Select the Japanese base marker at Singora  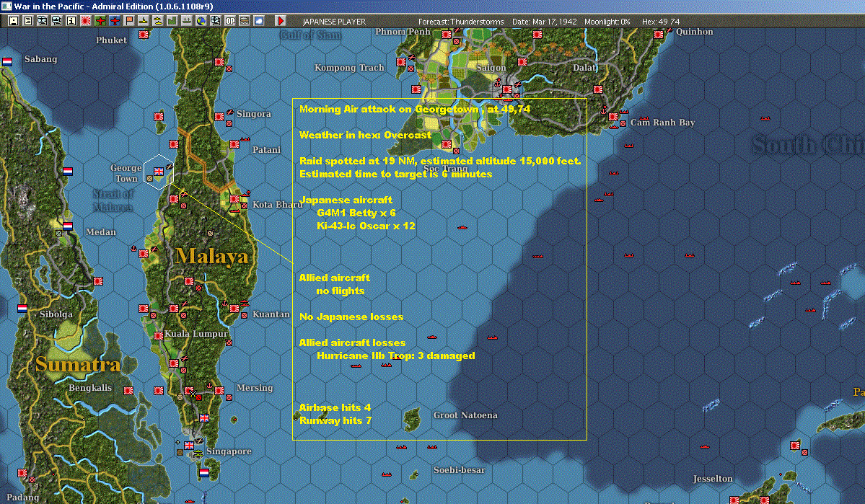[219, 117]
